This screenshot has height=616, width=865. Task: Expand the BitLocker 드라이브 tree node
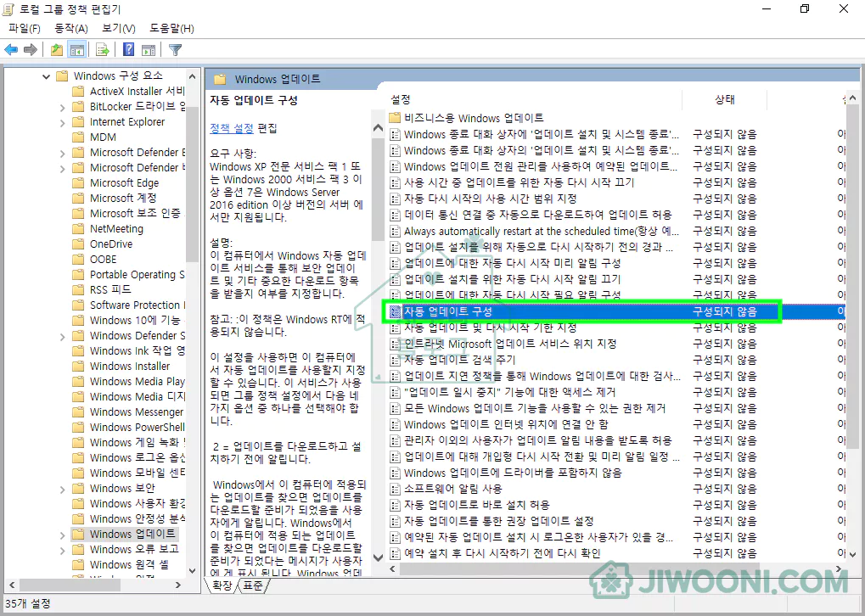(62, 108)
